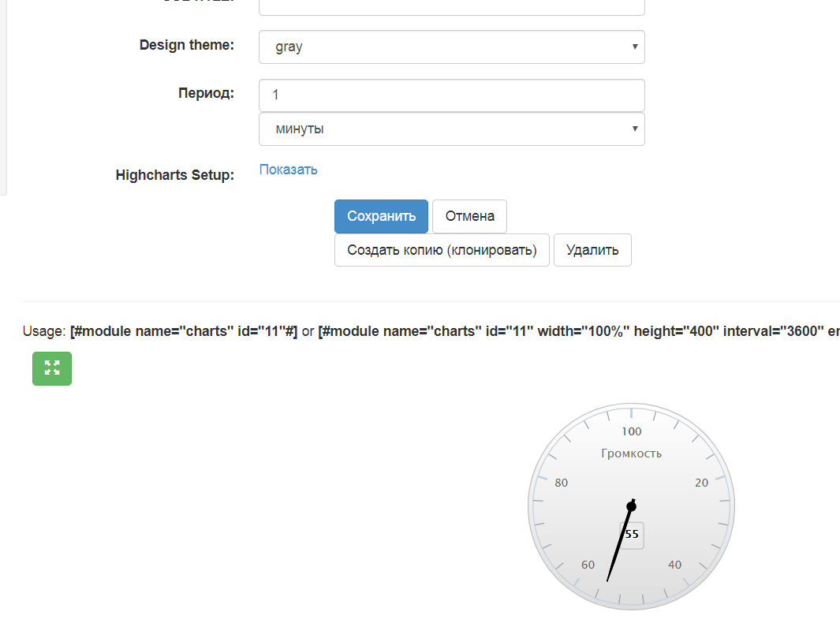Click the Отмена button
This screenshot has width=840, height=638.
pyautogui.click(x=469, y=216)
